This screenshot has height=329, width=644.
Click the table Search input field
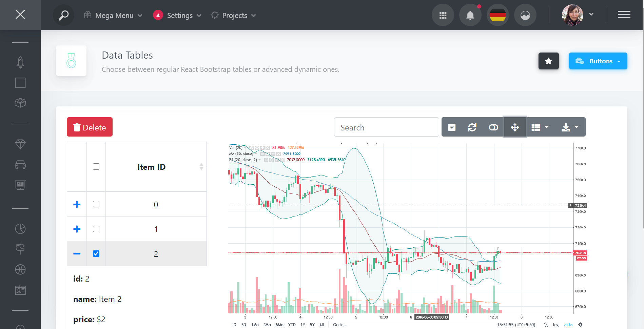pyautogui.click(x=386, y=127)
